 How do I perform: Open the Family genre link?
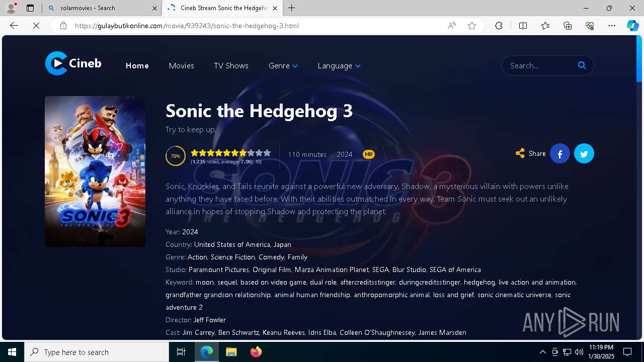pyautogui.click(x=297, y=257)
